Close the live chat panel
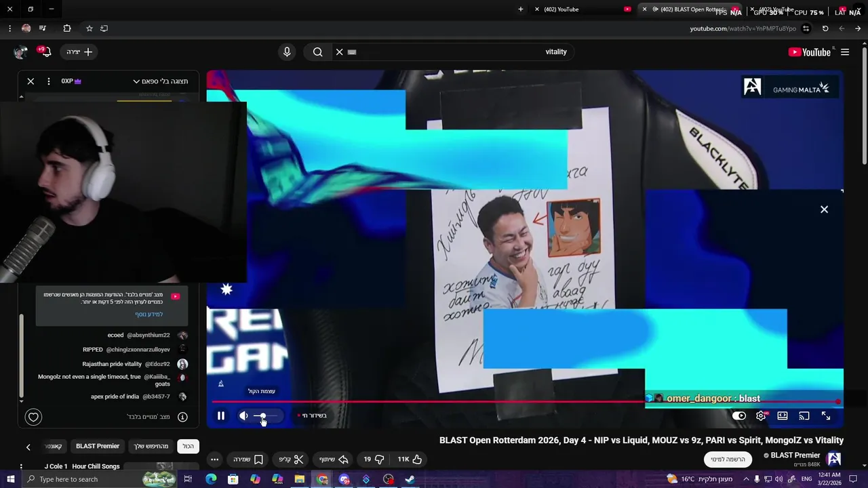 coord(31,81)
